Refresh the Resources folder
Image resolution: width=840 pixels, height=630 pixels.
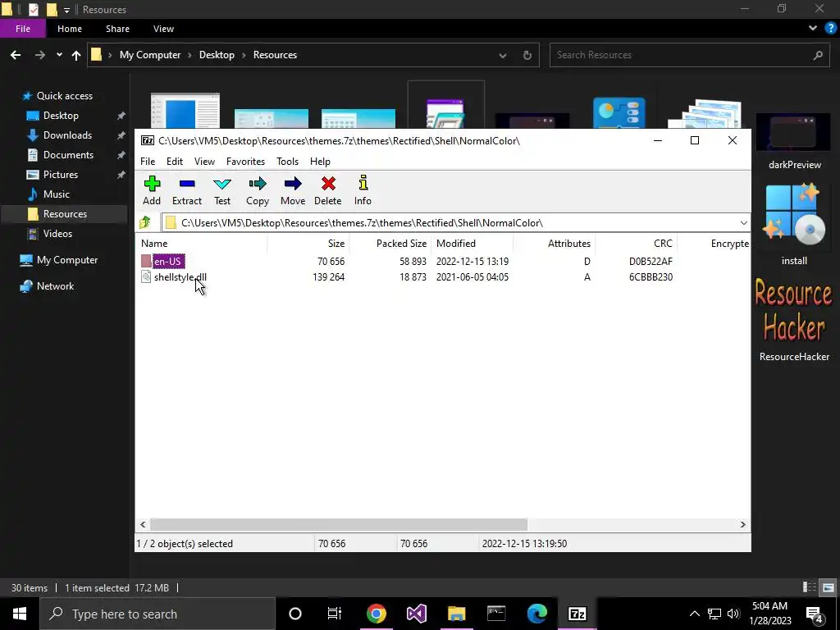pos(527,55)
